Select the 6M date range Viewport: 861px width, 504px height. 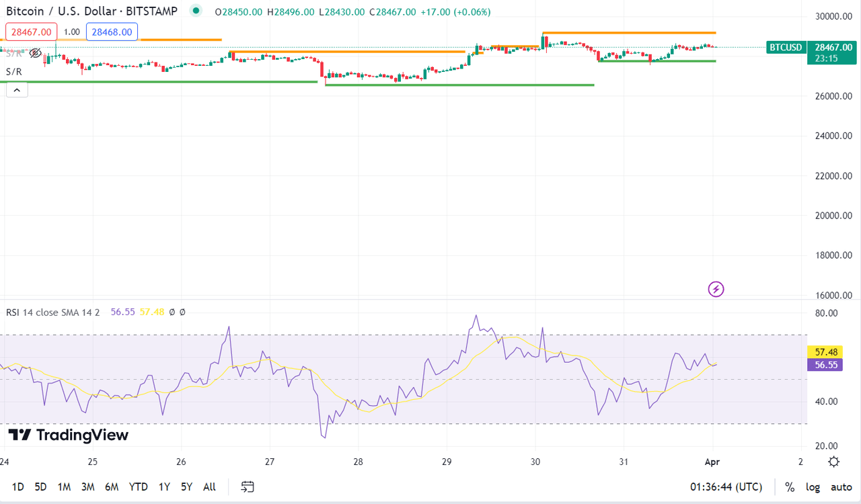[x=112, y=487]
